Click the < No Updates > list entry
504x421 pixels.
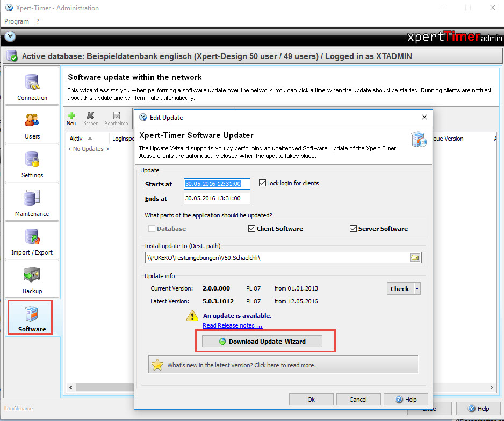pos(89,149)
